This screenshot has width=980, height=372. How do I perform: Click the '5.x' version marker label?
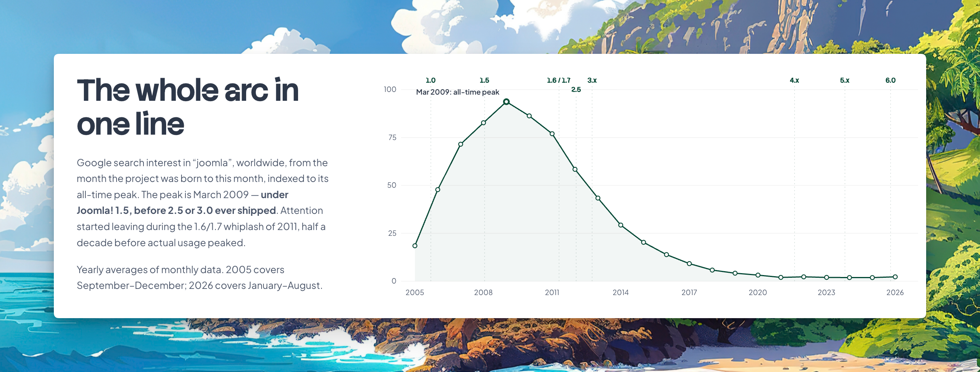point(845,80)
